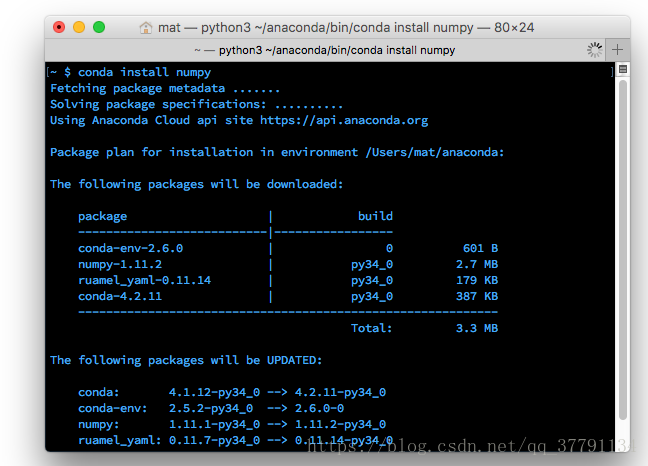The image size is (648, 466).
Task: Click 'The following packages will be UPDATED:' line
Action: (x=186, y=360)
